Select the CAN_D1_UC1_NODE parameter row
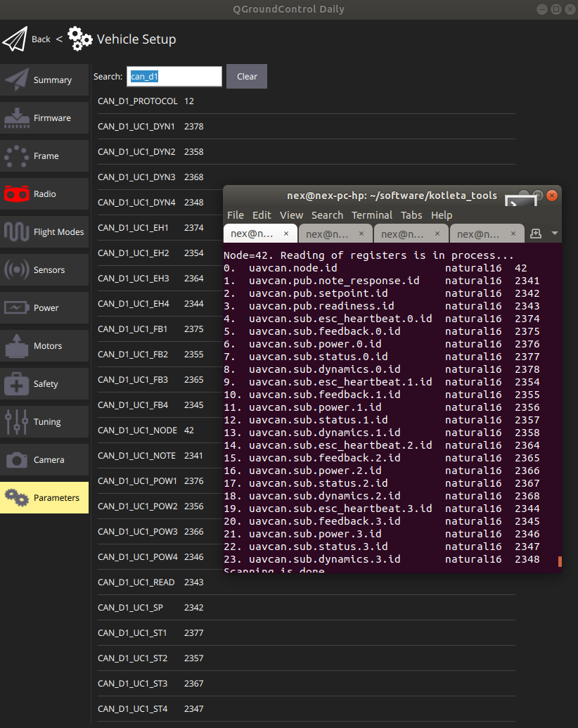Image resolution: width=578 pixels, height=728 pixels. click(x=160, y=430)
